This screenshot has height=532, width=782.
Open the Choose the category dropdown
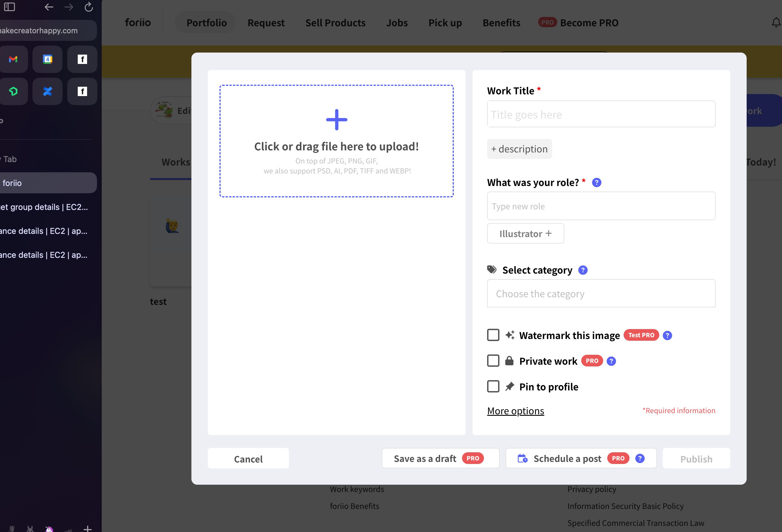(x=601, y=293)
